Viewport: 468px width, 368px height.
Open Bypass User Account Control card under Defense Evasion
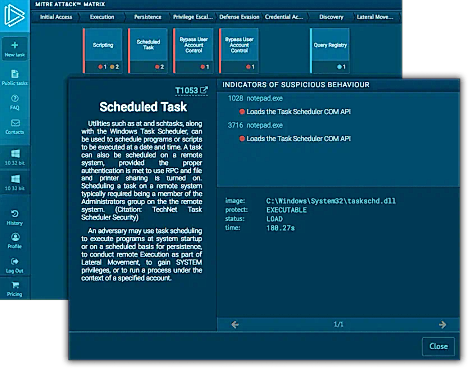[239, 50]
